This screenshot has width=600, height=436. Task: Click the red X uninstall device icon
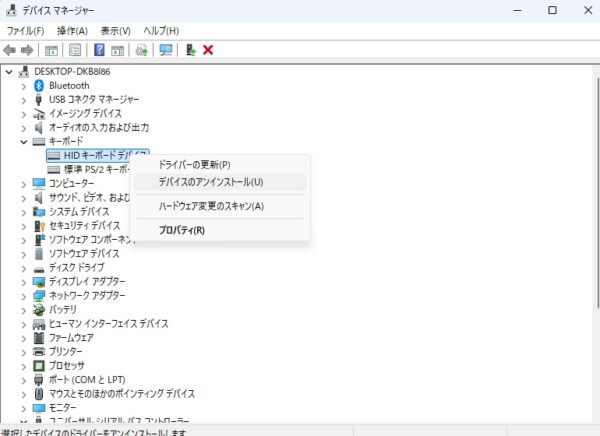pos(208,50)
